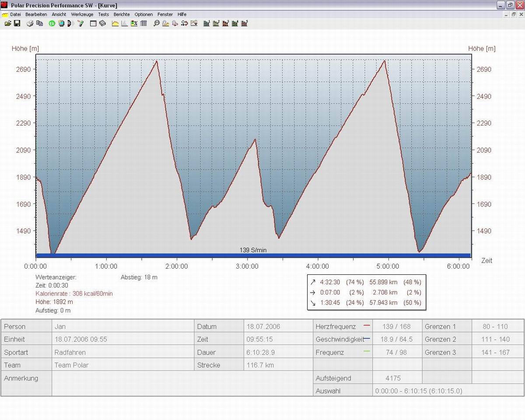Click the green refresh arrows icon
The height and width of the screenshot is (420, 525).
coord(52,23)
